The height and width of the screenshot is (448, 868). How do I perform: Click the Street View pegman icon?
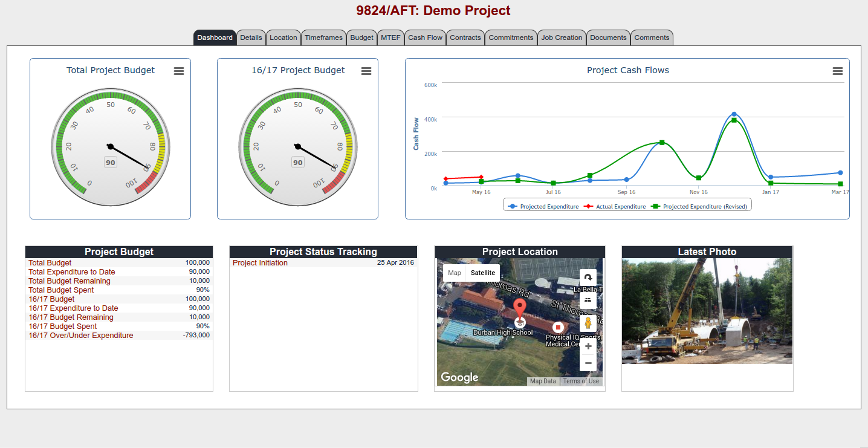point(588,323)
